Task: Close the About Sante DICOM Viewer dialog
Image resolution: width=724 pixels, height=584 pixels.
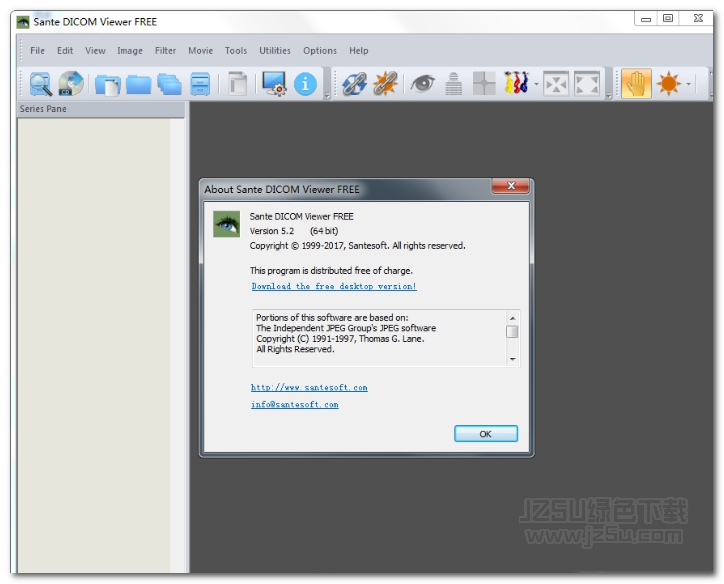Action: pyautogui.click(x=511, y=187)
